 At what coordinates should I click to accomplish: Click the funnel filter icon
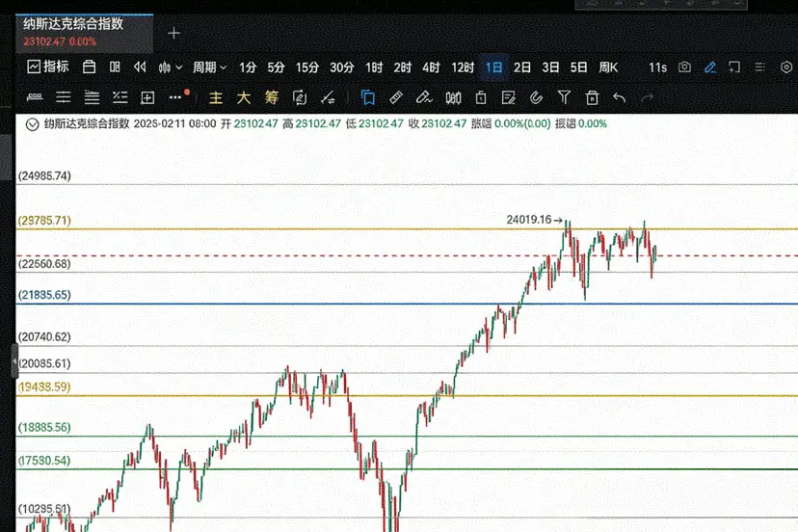click(x=564, y=97)
